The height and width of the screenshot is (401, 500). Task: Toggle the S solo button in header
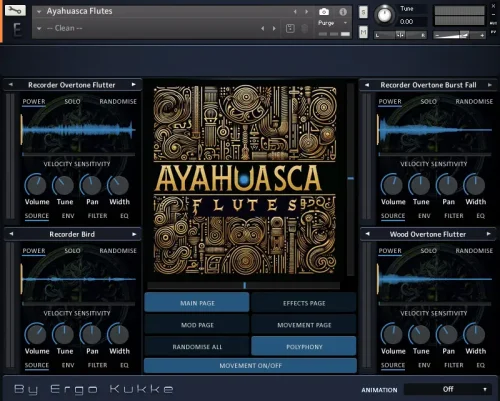(x=363, y=13)
